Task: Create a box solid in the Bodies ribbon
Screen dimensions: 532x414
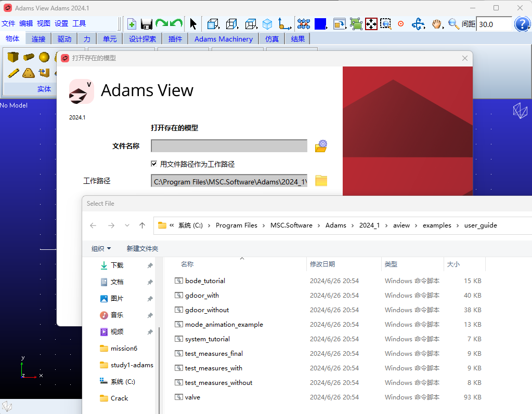Action: coord(13,57)
